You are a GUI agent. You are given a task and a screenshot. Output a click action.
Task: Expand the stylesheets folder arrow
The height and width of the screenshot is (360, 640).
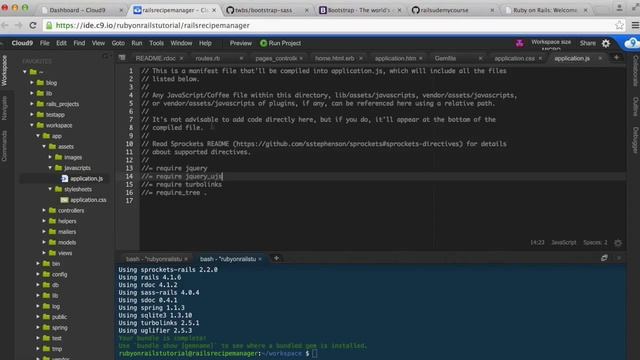point(50,189)
